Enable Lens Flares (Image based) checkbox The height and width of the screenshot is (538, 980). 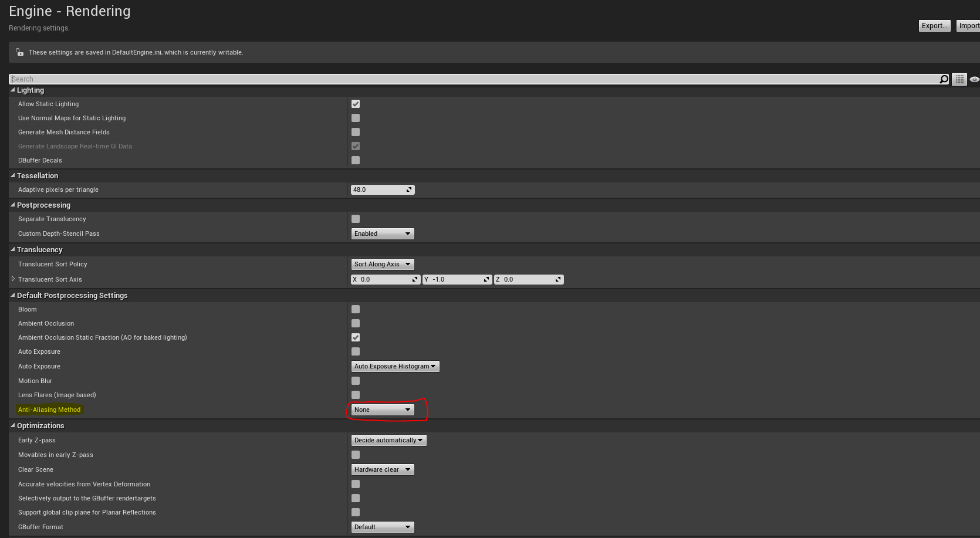356,395
